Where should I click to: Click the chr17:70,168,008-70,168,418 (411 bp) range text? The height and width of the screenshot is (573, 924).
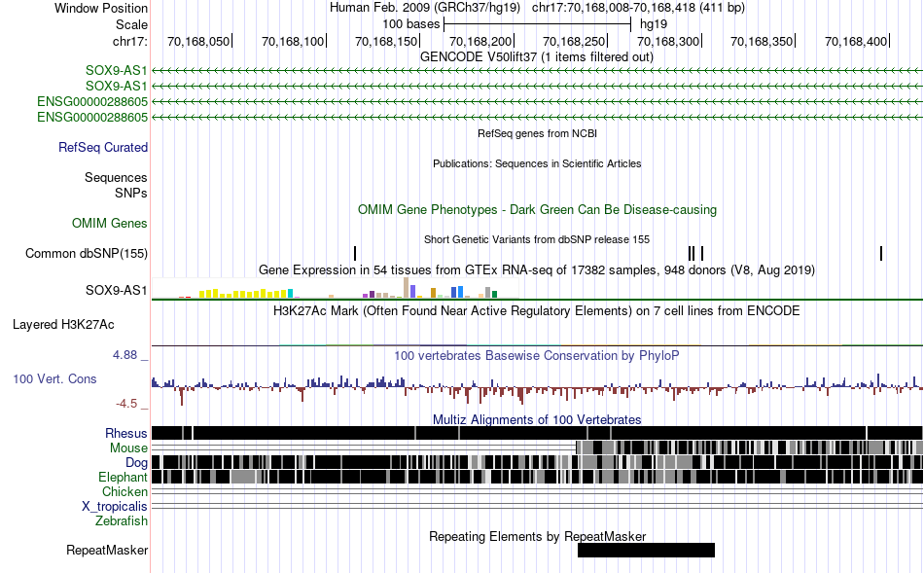pos(638,8)
